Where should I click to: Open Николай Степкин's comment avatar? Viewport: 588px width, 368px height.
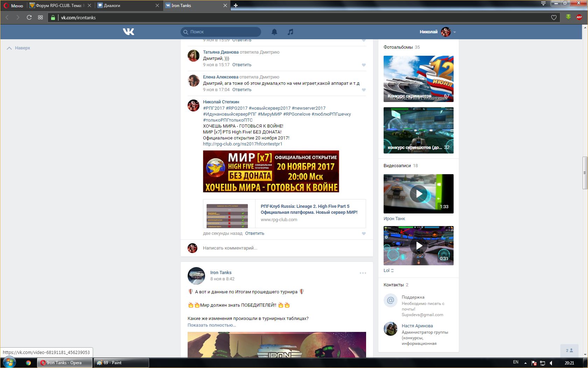[x=193, y=105]
